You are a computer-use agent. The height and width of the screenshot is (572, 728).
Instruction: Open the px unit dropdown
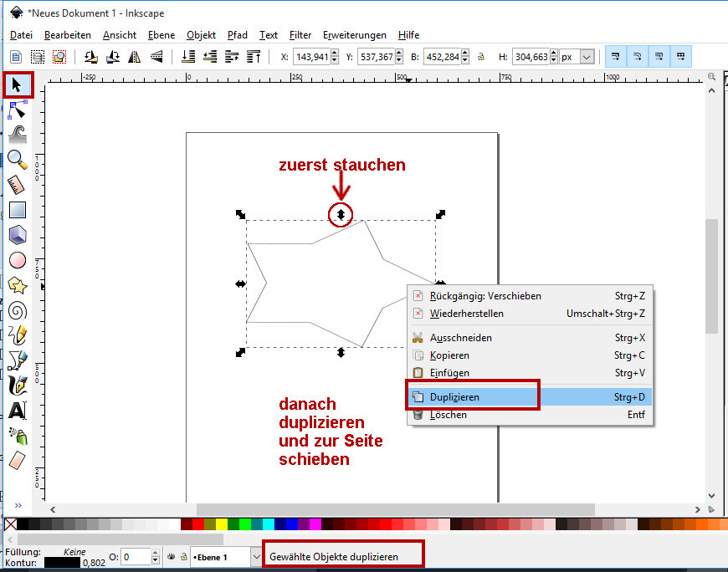(587, 57)
